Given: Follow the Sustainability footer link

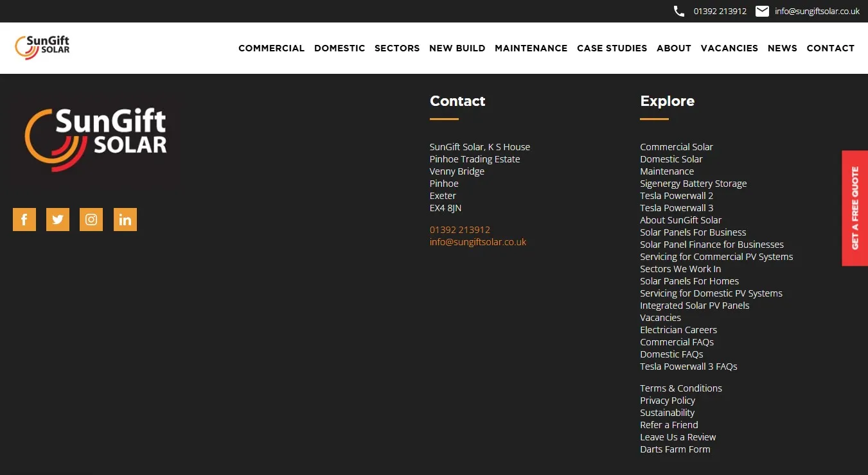Looking at the screenshot, I should pos(668,413).
